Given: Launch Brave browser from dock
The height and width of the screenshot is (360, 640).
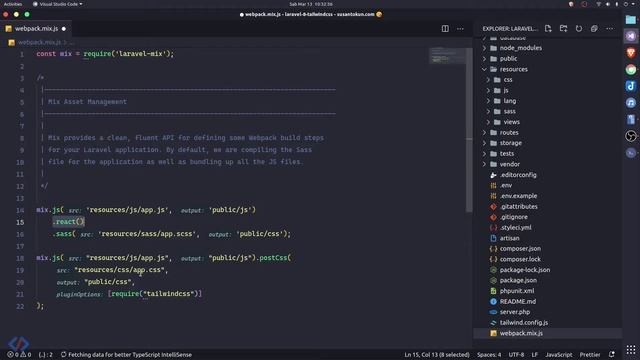Looking at the screenshot, I should coord(631,53).
